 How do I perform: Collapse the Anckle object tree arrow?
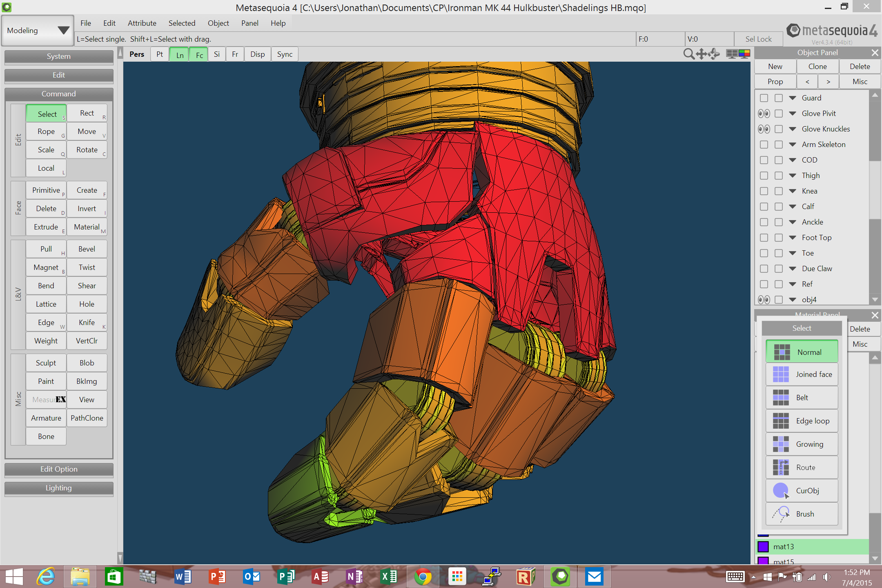pos(793,222)
